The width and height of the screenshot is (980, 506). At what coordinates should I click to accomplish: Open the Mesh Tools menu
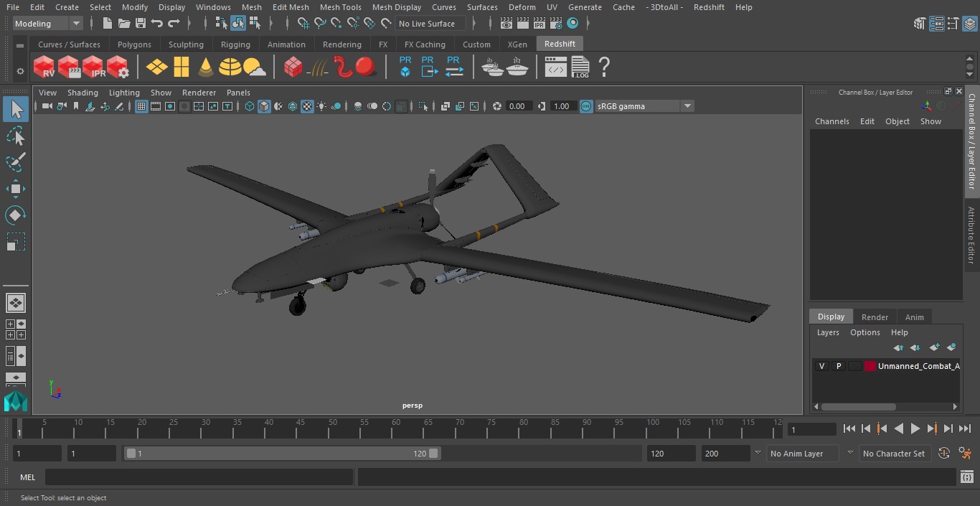[340, 7]
